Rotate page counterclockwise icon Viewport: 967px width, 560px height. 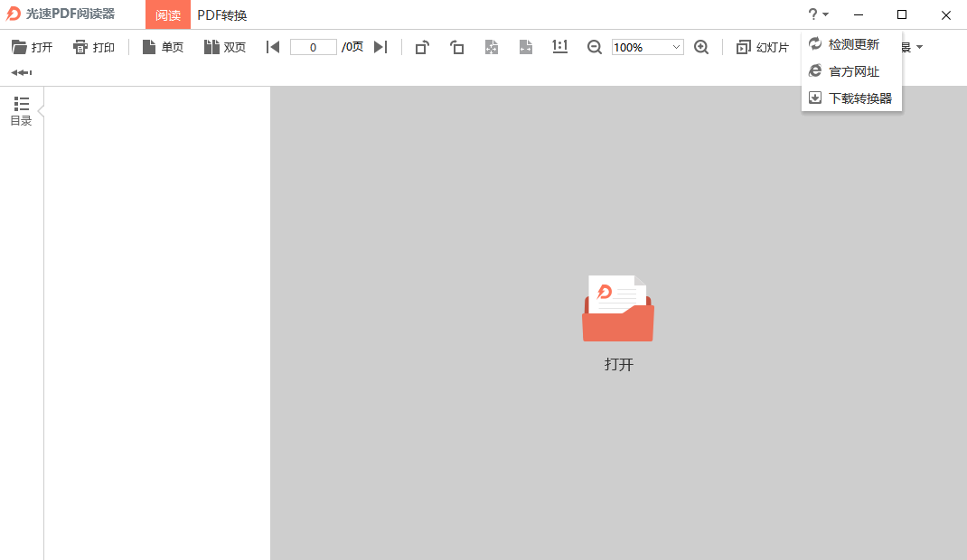456,47
